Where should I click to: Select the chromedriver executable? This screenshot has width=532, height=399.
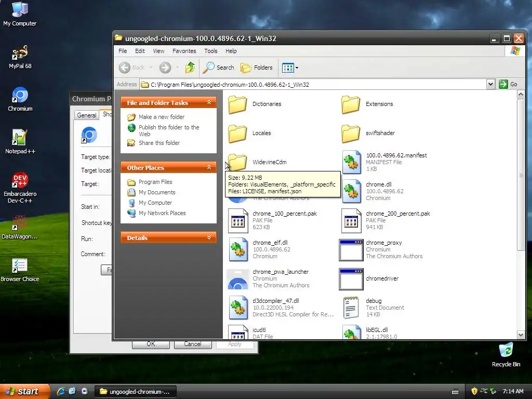(369, 279)
